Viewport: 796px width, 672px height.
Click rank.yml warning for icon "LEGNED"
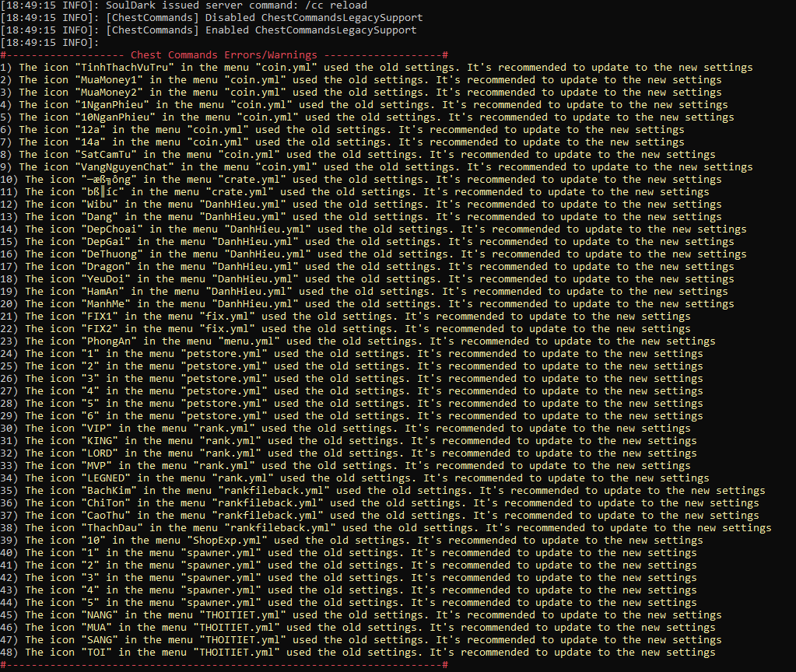355,478
